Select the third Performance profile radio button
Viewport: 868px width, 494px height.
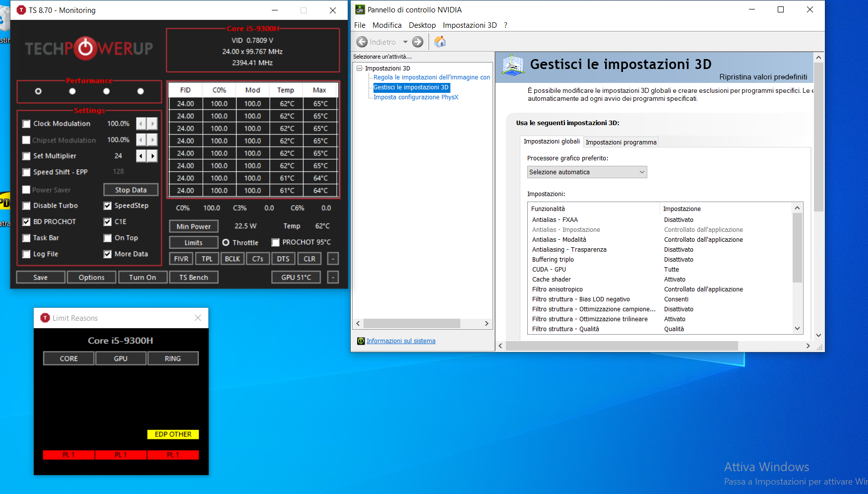coord(106,91)
